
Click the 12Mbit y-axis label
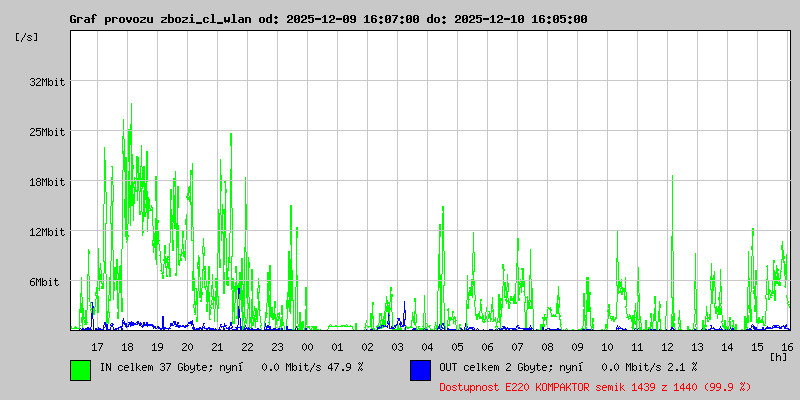point(47,232)
